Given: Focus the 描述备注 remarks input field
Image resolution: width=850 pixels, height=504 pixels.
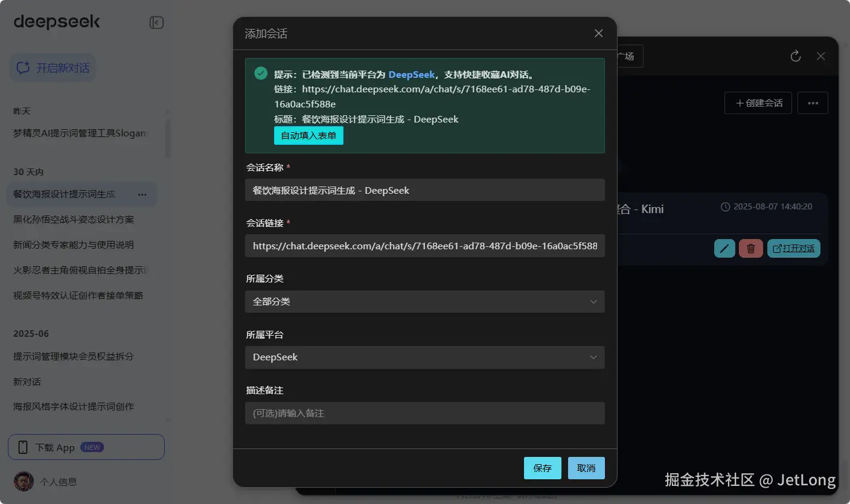Looking at the screenshot, I should 425,413.
